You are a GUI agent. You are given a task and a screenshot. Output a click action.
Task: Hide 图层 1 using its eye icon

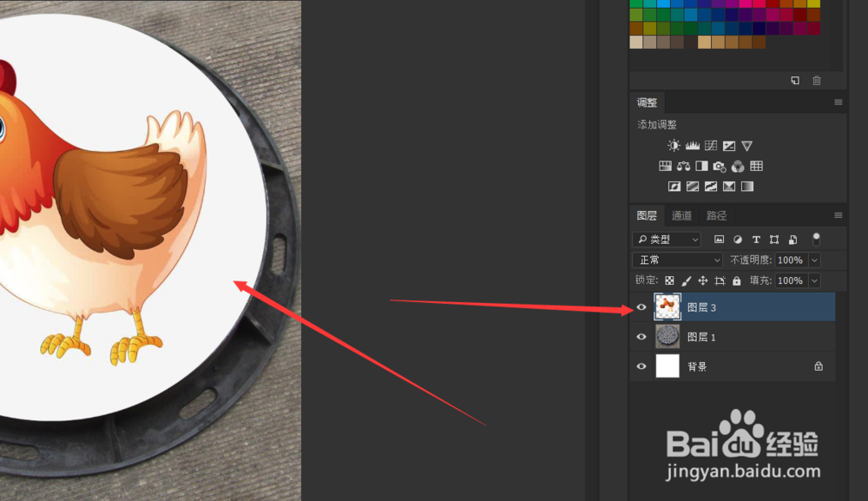click(641, 337)
